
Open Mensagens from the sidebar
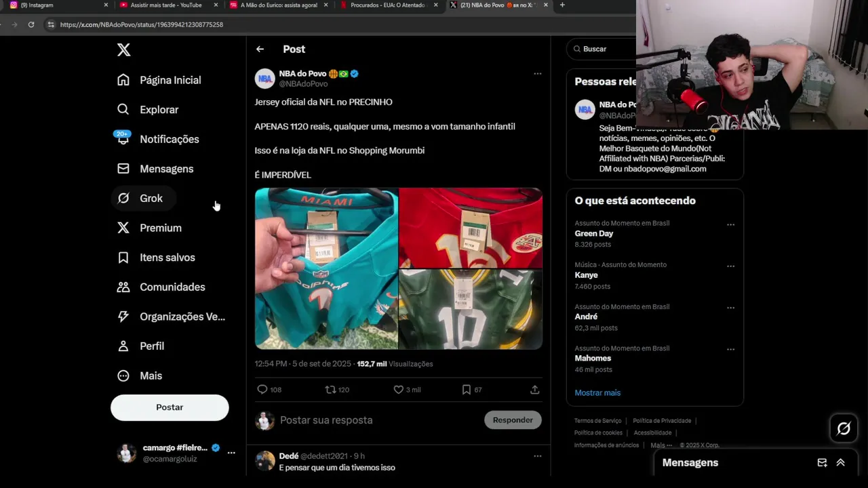[x=155, y=169]
